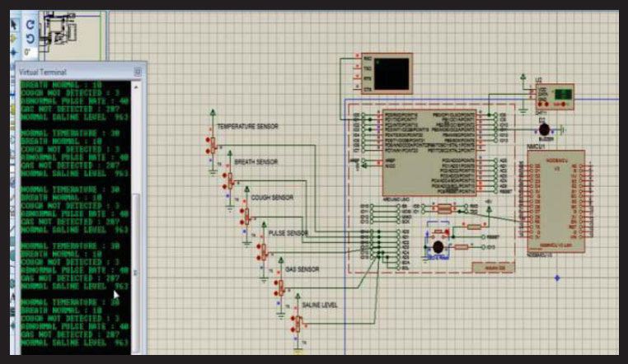
Task: Click the rotate anti-clockwise icon
Action: pos(30,38)
